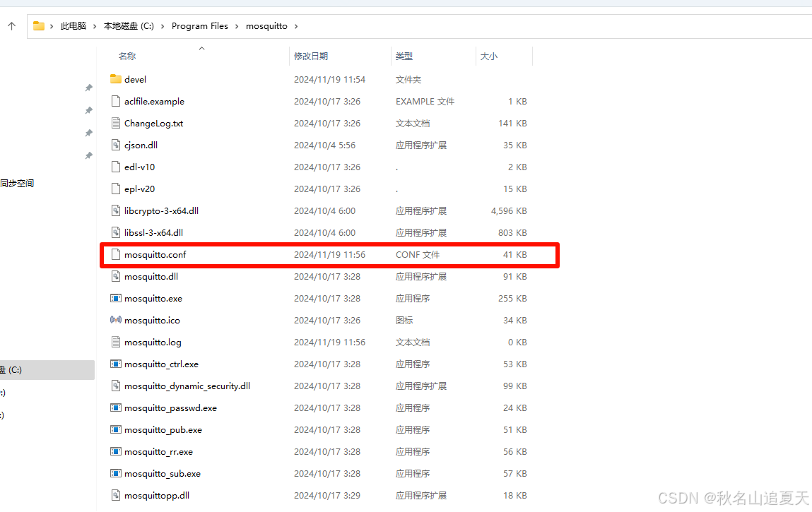This screenshot has width=812, height=512.
Task: Expand the chevron after 此电脑 in path
Action: [x=95, y=26]
